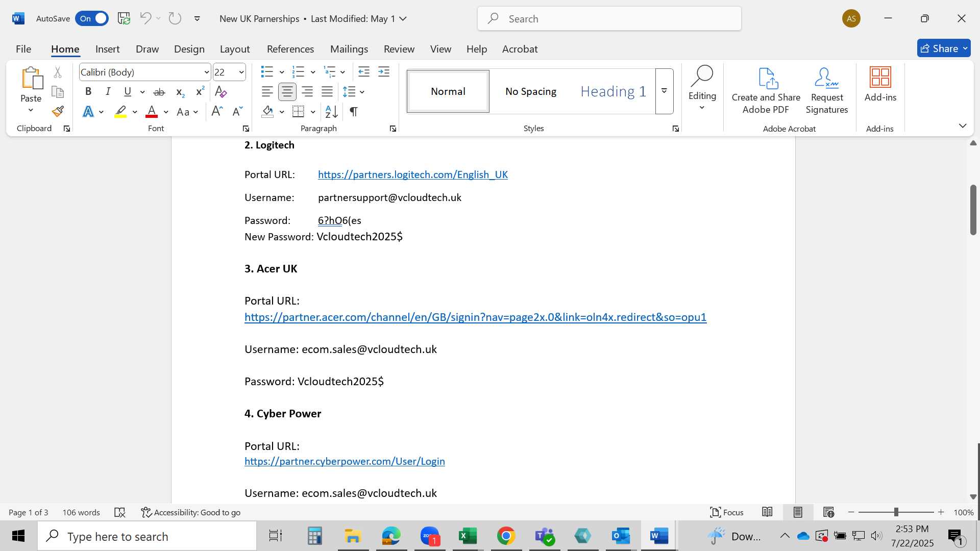Open spelling and proofing status icon
This screenshot has height=551, width=980.
tap(120, 512)
